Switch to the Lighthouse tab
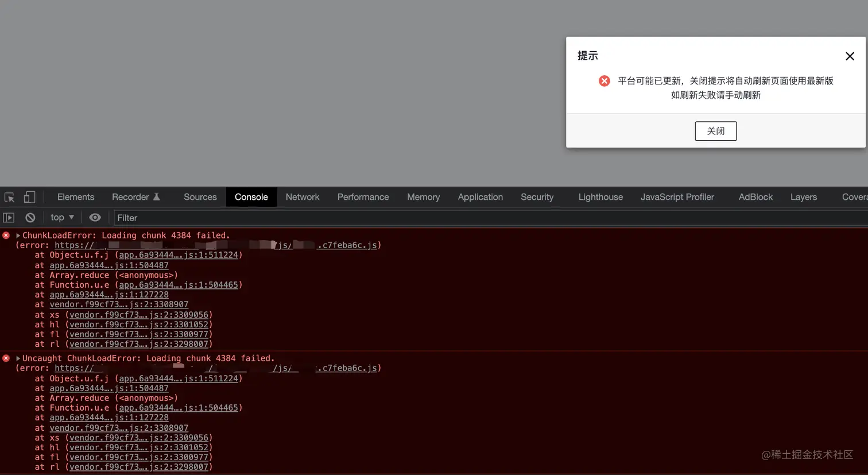 click(600, 197)
